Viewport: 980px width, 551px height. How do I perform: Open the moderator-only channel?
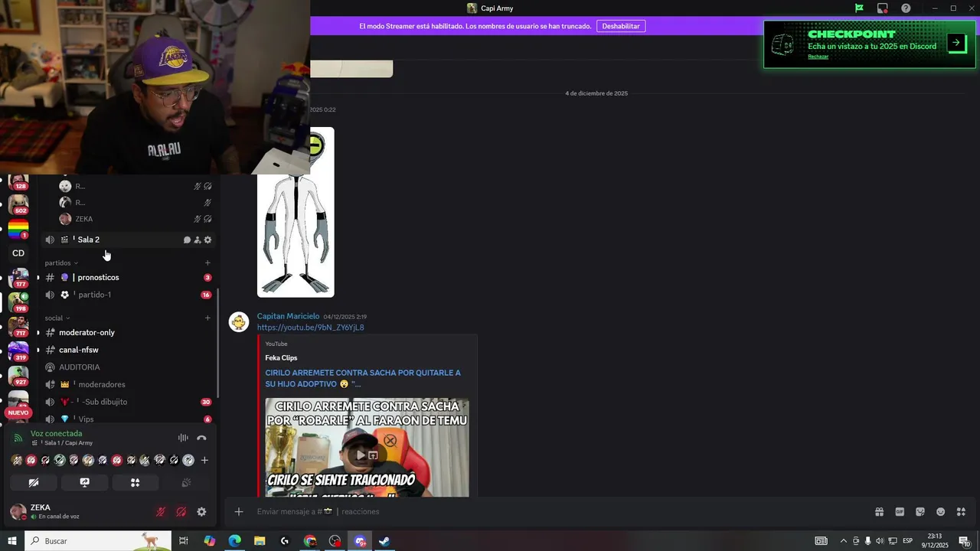click(127, 332)
